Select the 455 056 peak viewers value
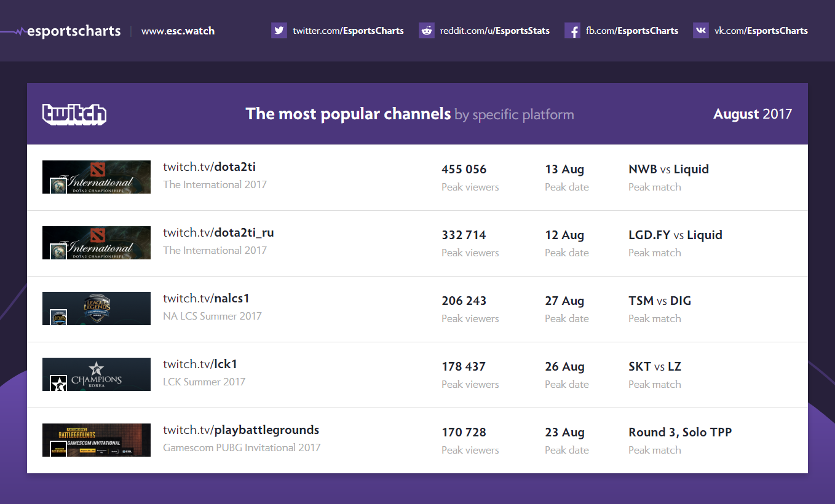This screenshot has width=835, height=504. pos(464,169)
